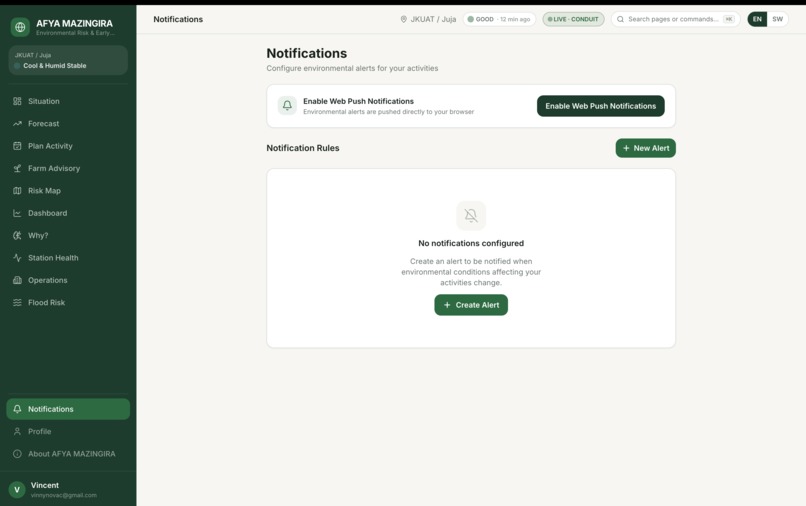Switch language to EN

click(757, 19)
